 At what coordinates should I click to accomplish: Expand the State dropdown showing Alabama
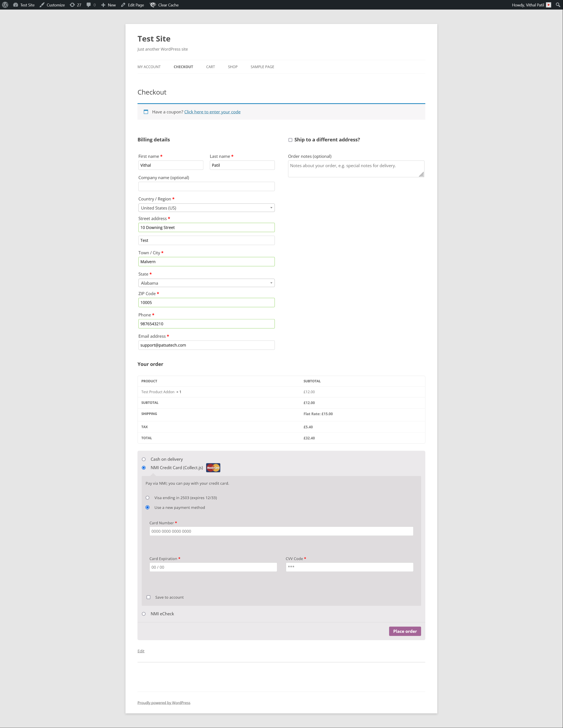click(x=206, y=283)
